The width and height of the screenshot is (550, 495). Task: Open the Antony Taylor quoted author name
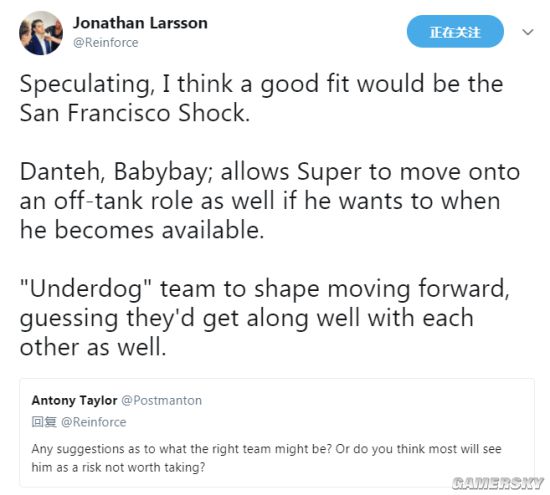74,400
